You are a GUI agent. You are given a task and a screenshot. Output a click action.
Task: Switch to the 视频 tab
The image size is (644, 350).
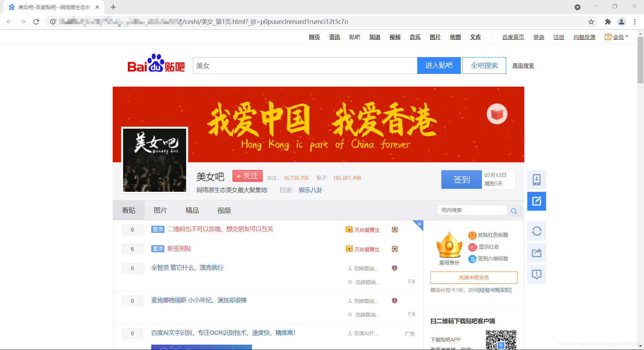[224, 210]
